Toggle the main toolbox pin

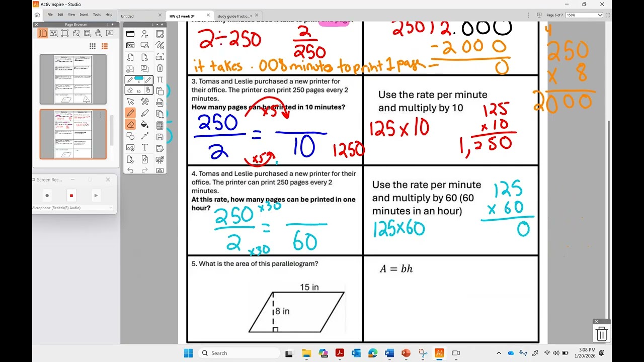tap(162, 25)
